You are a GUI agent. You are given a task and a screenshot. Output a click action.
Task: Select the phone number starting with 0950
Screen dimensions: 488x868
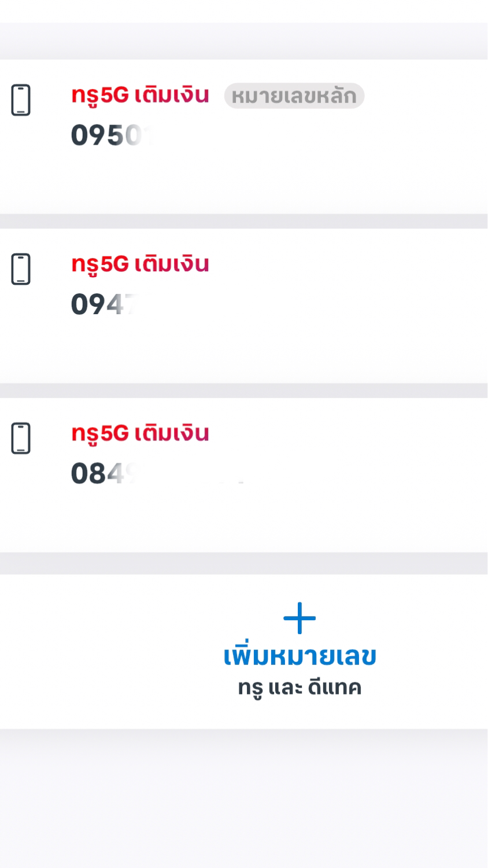110,135
